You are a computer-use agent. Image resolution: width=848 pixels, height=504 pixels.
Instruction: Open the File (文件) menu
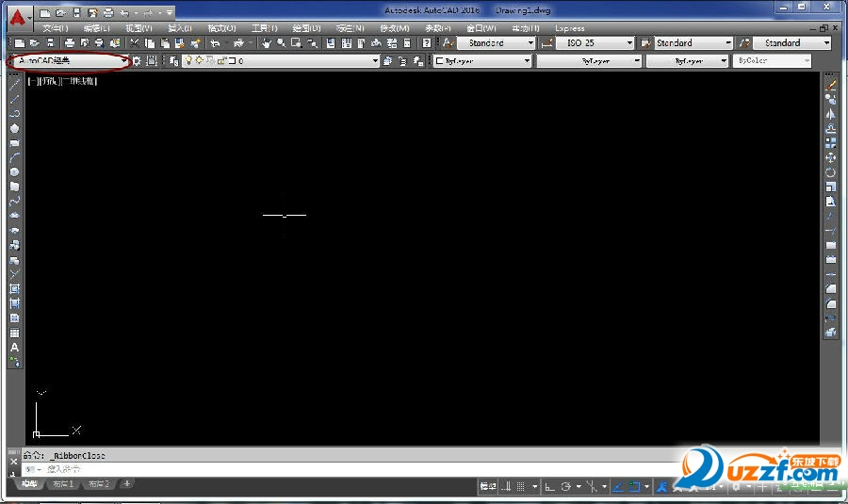click(56, 28)
